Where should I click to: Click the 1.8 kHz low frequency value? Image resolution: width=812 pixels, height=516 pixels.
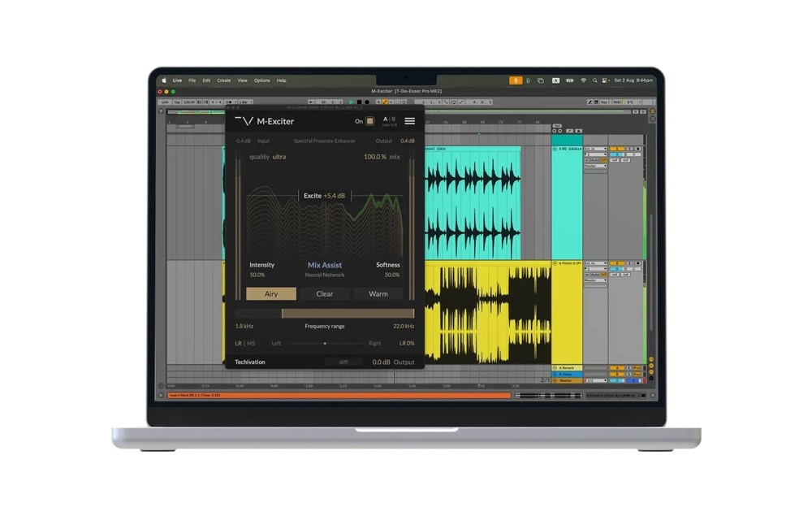click(244, 326)
